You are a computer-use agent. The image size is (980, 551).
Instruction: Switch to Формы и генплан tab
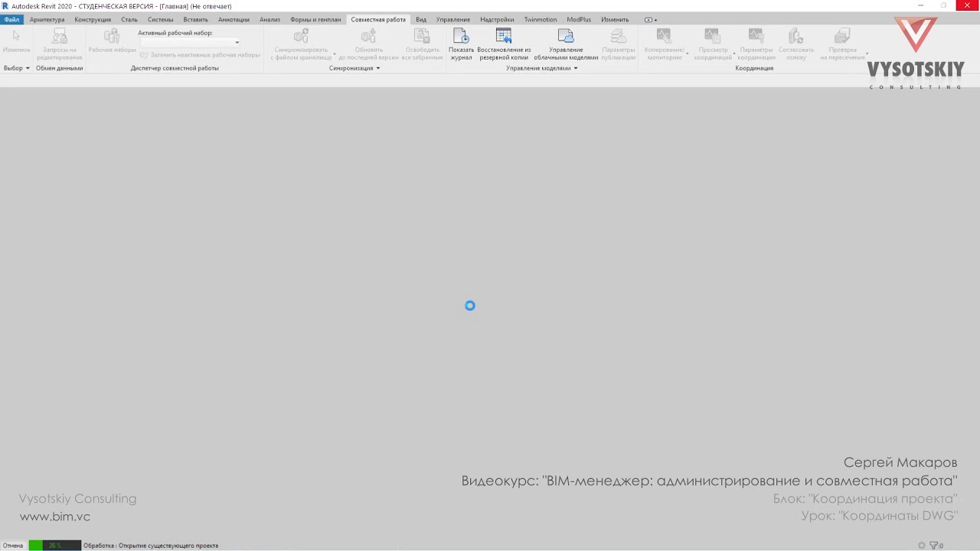click(315, 19)
